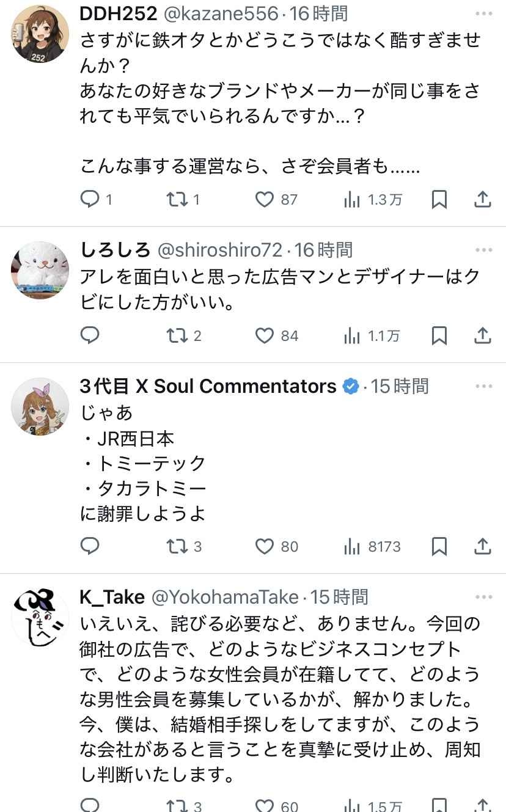Bookmark shiroshiro's tweet
Image resolution: width=506 pixels, height=812 pixels.
point(439,335)
